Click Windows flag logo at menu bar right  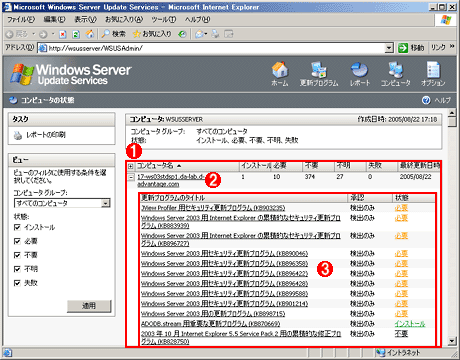point(446,20)
